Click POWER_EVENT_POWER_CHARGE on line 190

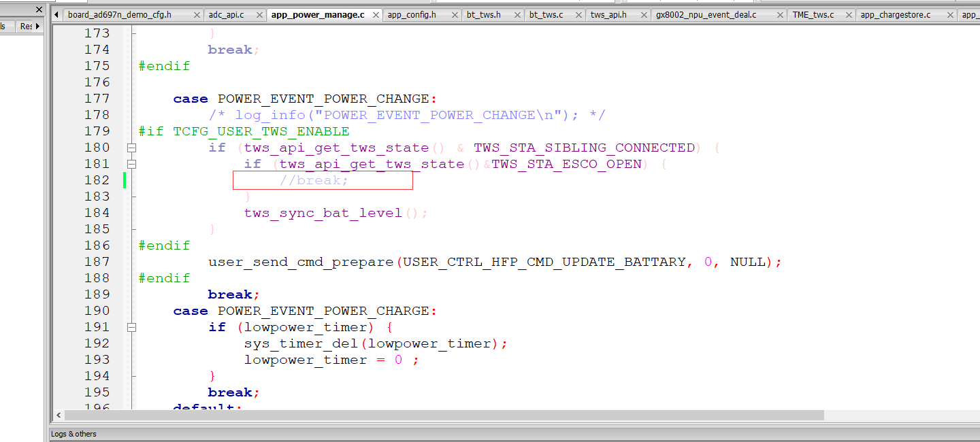pos(323,311)
